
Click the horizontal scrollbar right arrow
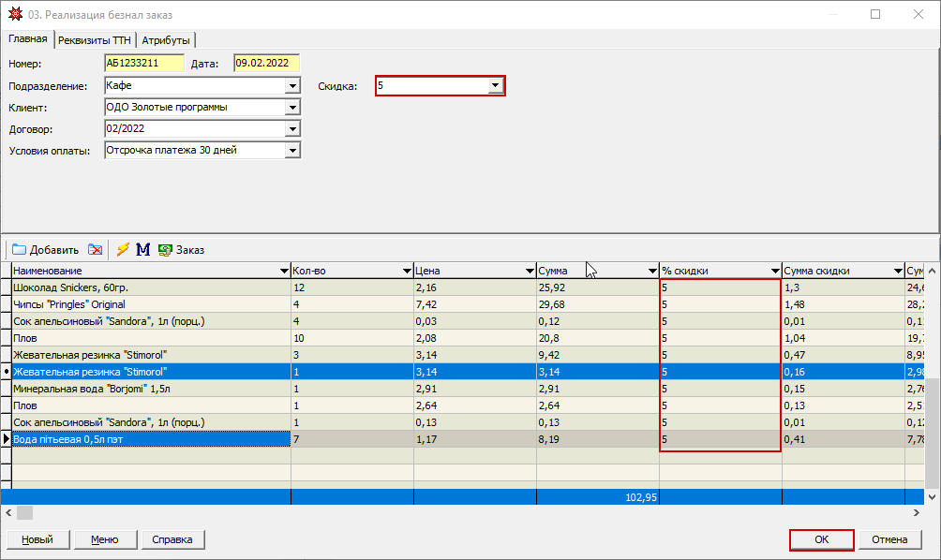pos(919,513)
